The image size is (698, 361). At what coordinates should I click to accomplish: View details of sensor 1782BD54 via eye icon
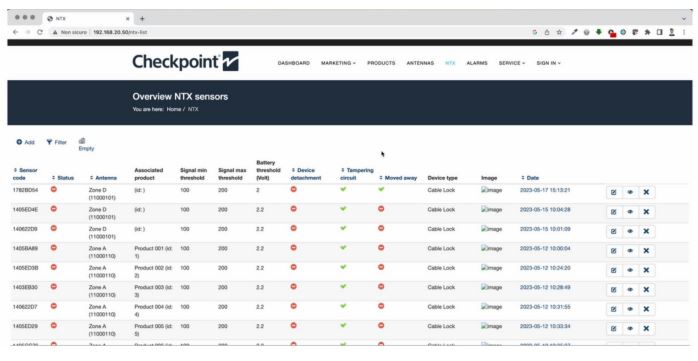630,192
